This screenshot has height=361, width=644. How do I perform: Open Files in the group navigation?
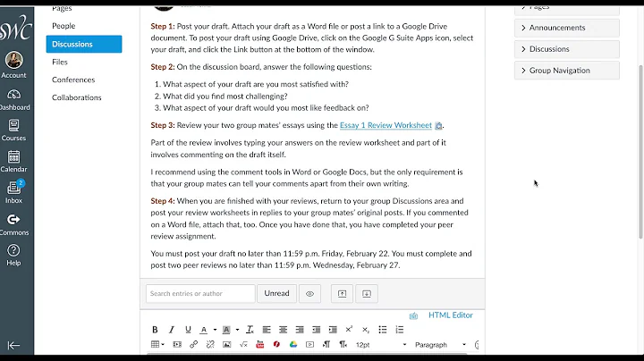click(60, 62)
